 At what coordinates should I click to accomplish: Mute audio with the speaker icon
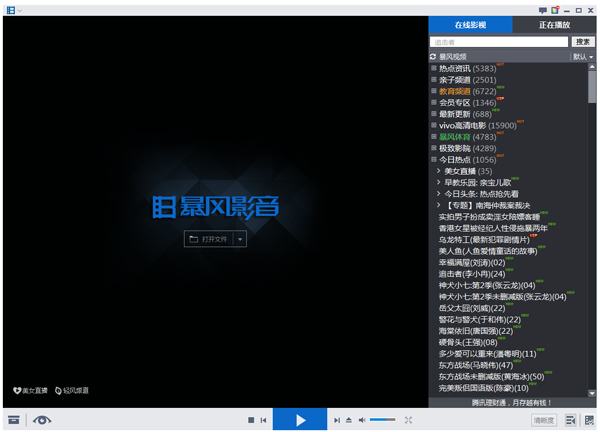click(x=362, y=420)
